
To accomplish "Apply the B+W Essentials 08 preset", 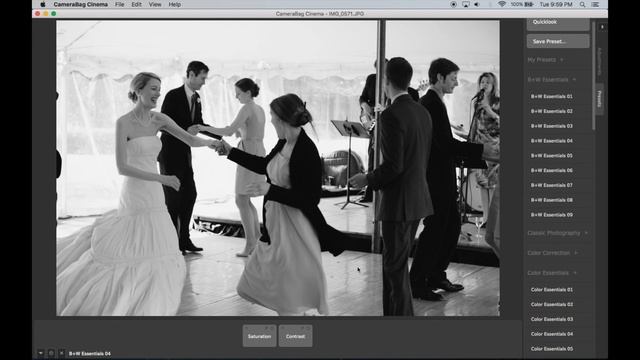I will 551,200.
